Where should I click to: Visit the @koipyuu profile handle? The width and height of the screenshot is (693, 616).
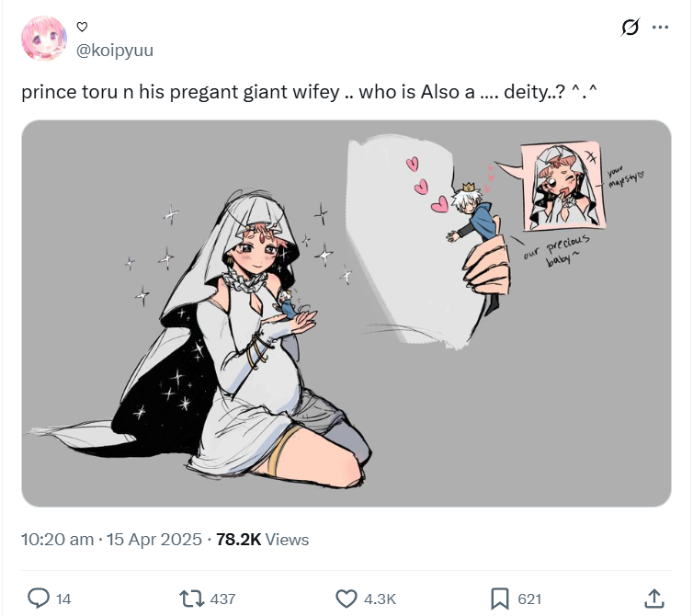tap(115, 51)
